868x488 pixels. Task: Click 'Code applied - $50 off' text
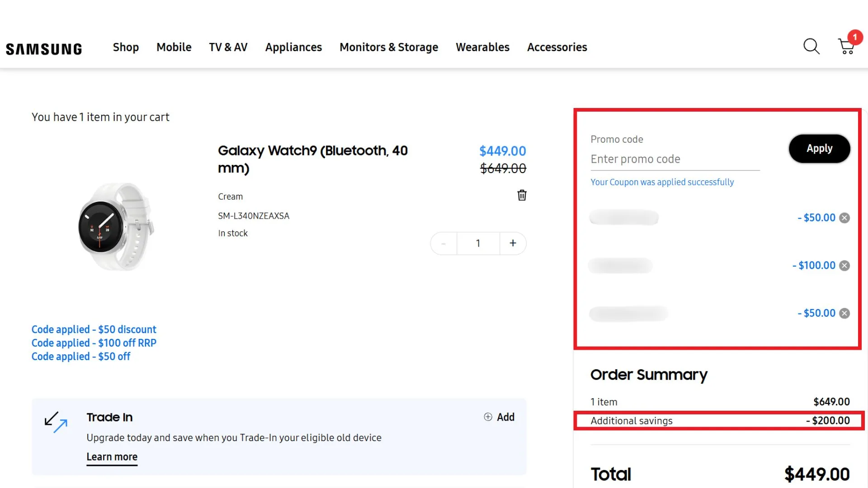click(81, 357)
